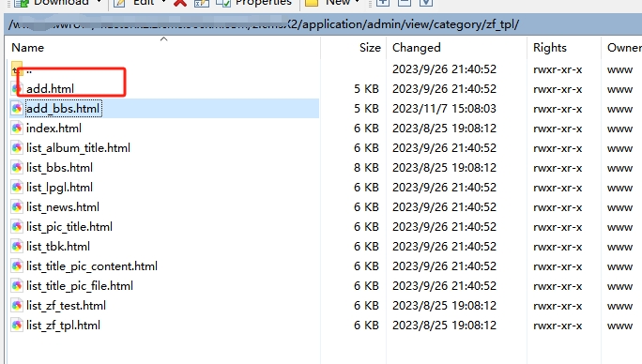
Task: Open Properties from the toolbar
Action: click(x=253, y=3)
